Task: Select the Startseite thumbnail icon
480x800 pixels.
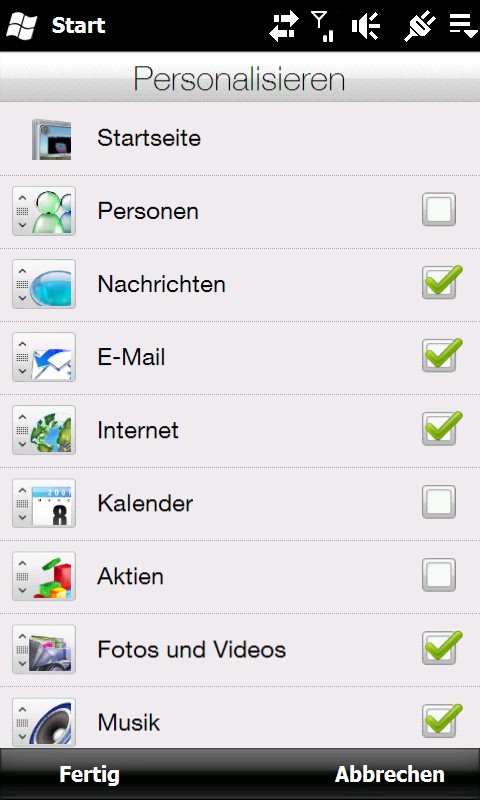Action: [x=52, y=139]
